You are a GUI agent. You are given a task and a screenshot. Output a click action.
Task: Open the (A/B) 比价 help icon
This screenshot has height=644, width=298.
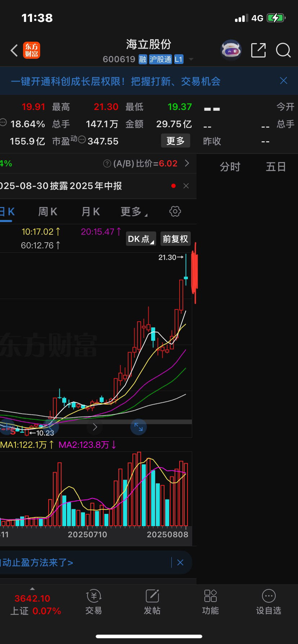pos(107,164)
